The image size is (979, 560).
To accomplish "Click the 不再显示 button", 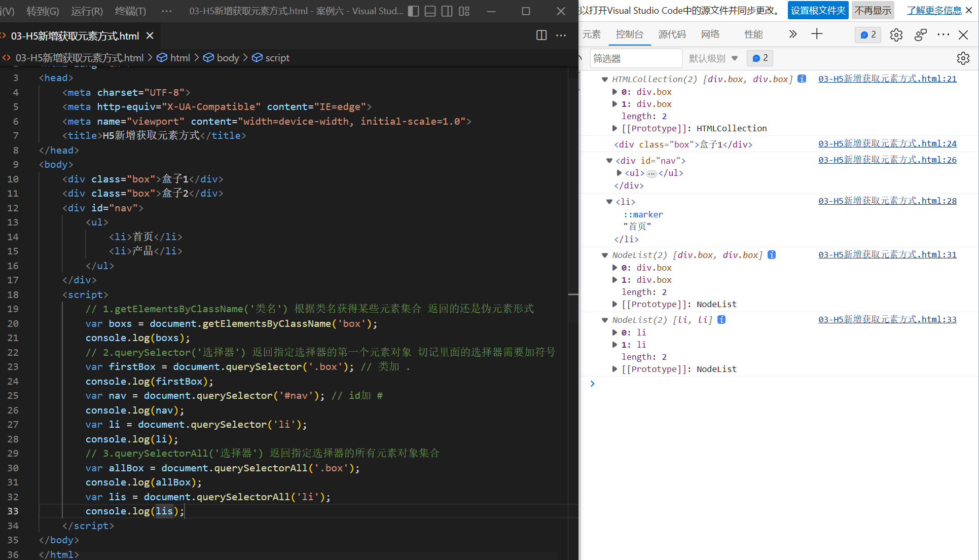I will pyautogui.click(x=873, y=11).
